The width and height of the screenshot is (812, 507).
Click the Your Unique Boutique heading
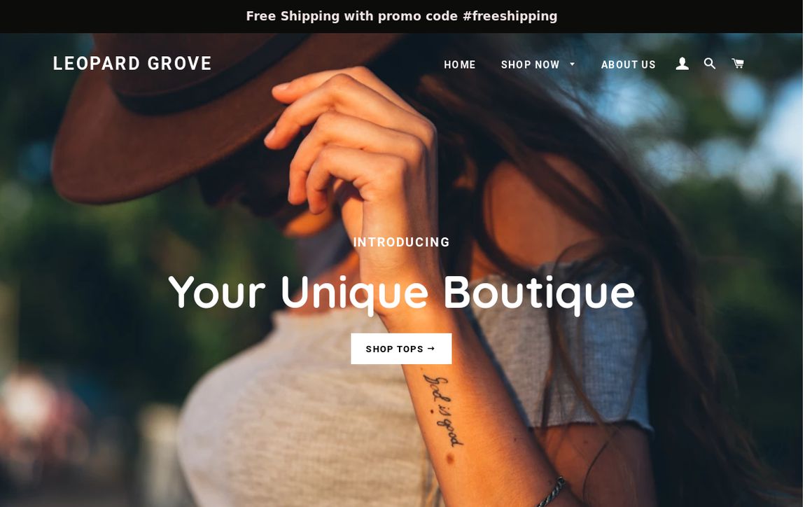(401, 293)
